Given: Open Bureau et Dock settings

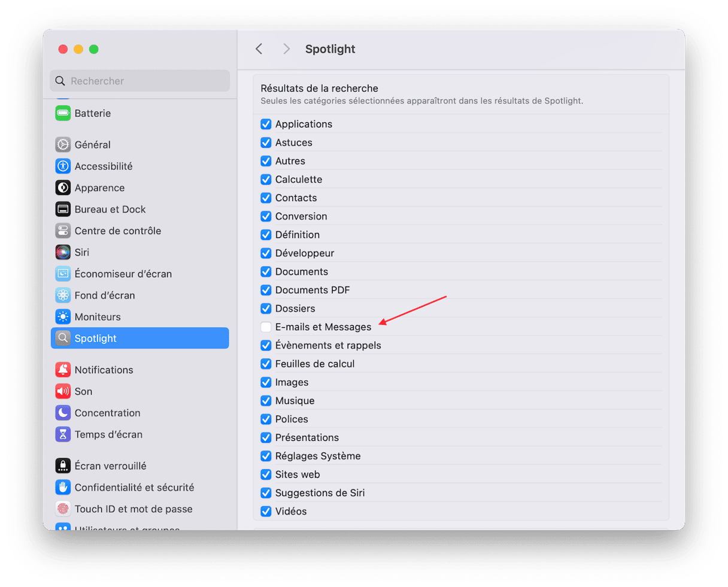Looking at the screenshot, I should pos(140,209).
